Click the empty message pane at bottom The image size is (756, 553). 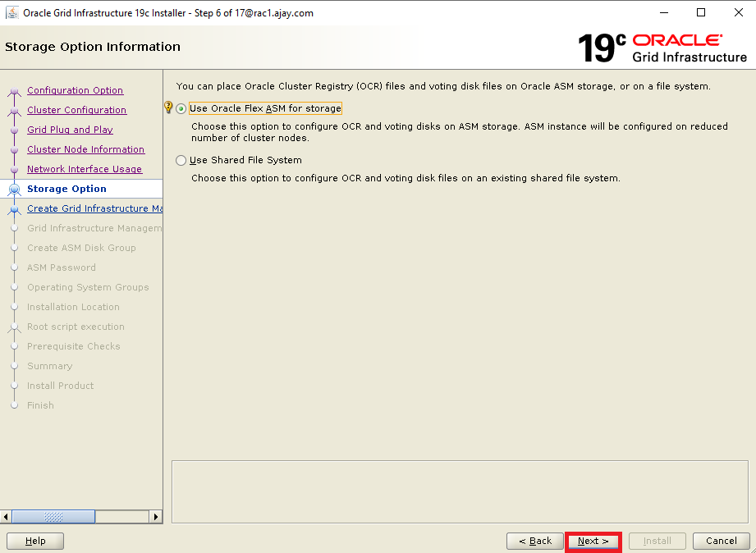[460, 491]
